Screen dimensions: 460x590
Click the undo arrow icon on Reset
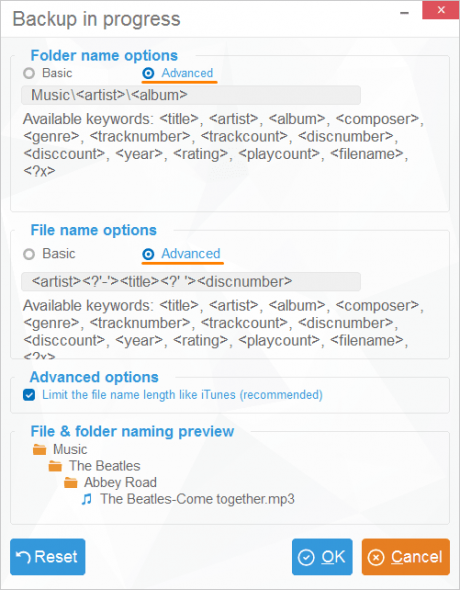tap(23, 557)
